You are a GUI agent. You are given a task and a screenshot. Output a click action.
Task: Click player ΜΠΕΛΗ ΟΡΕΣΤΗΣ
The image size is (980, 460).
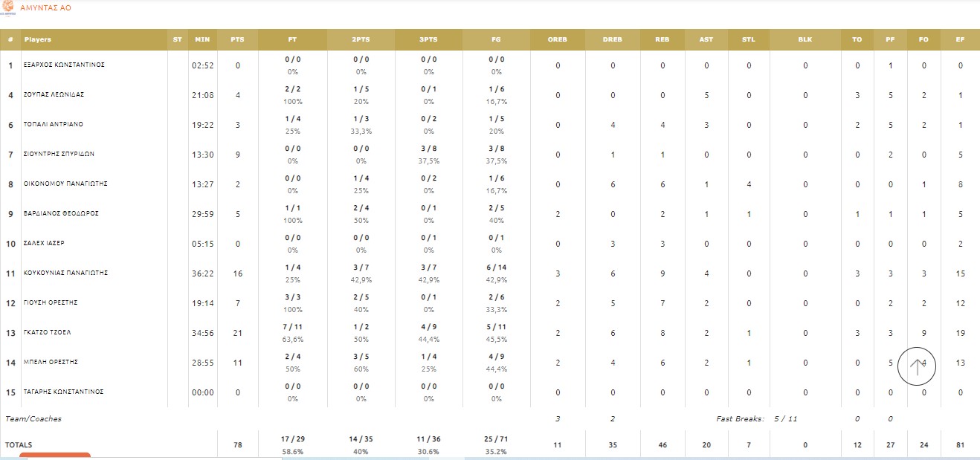pyautogui.click(x=51, y=362)
